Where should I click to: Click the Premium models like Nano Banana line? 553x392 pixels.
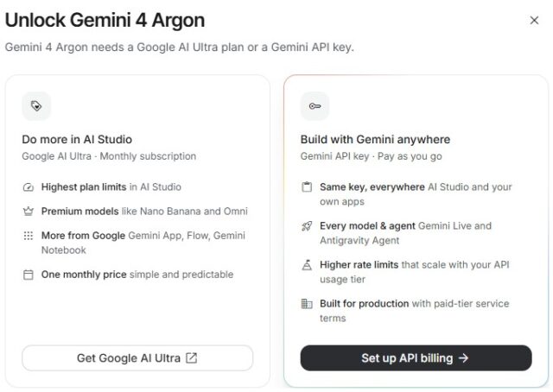coord(144,212)
